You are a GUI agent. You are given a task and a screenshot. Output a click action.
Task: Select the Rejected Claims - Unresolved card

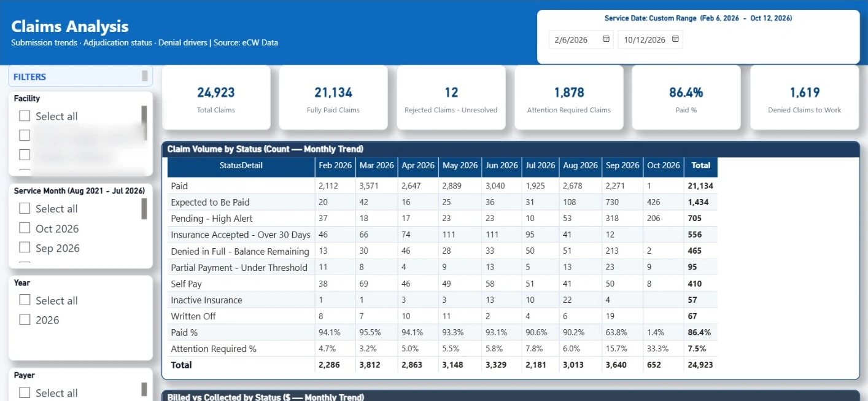451,98
